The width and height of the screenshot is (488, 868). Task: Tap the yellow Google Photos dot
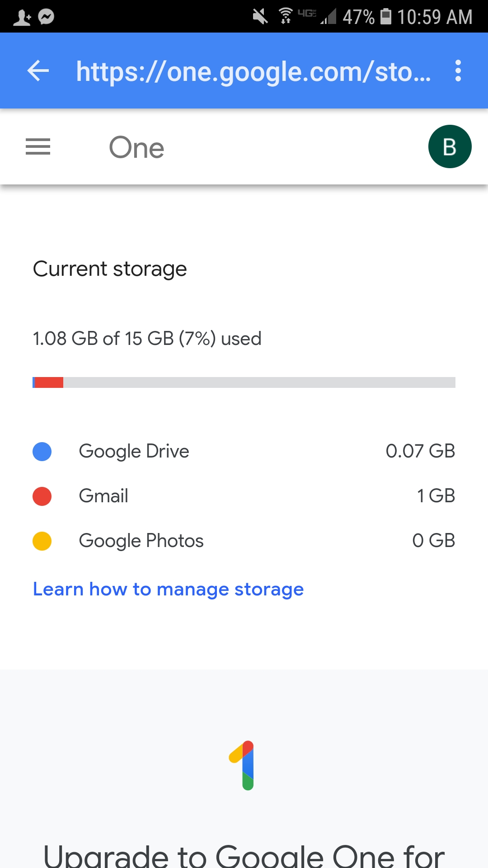42,541
